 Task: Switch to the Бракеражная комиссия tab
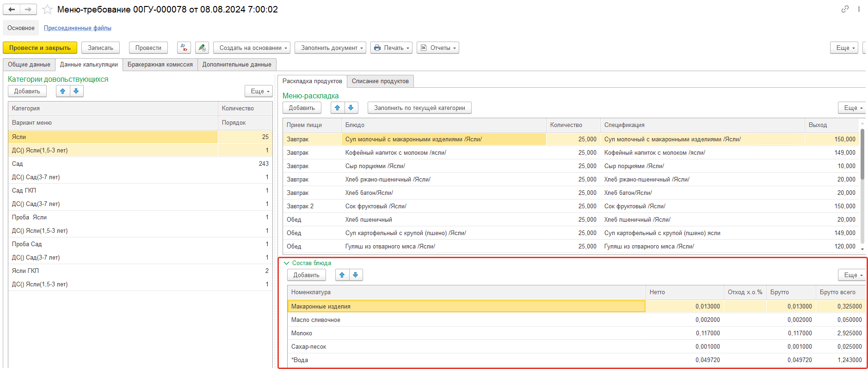(x=160, y=64)
